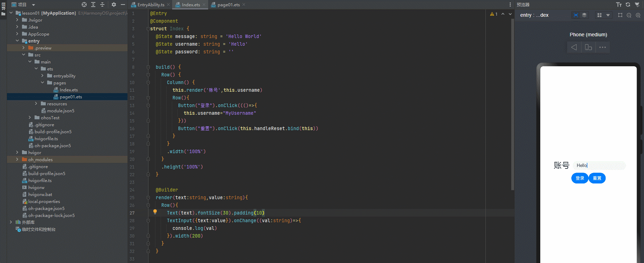Open the device profile dropdown arrow
This screenshot has height=263, width=644.
[x=608, y=15]
